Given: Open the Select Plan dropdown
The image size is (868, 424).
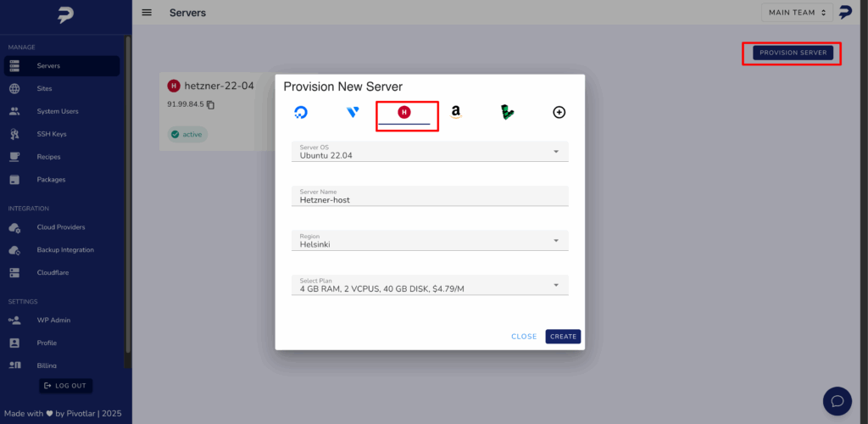Looking at the screenshot, I should (430, 285).
